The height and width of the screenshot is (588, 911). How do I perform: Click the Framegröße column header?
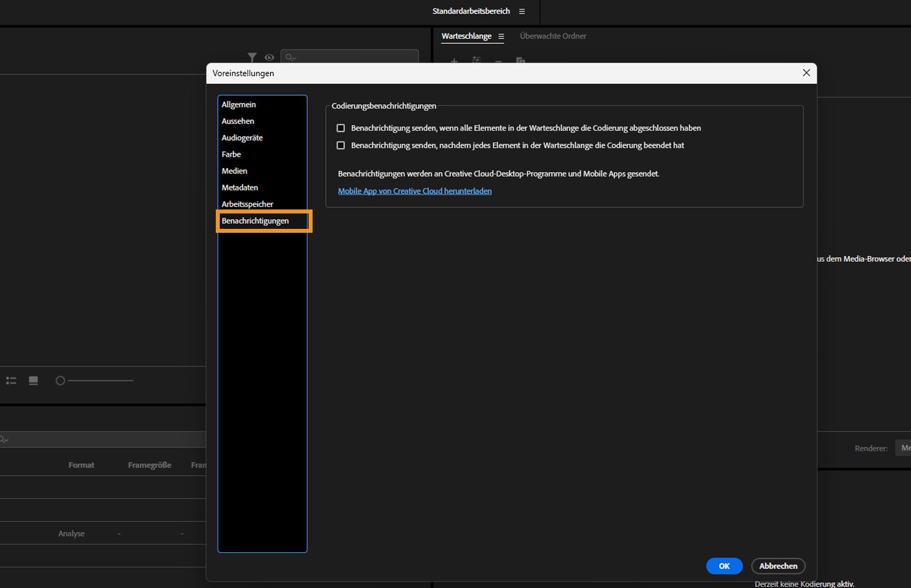point(150,465)
